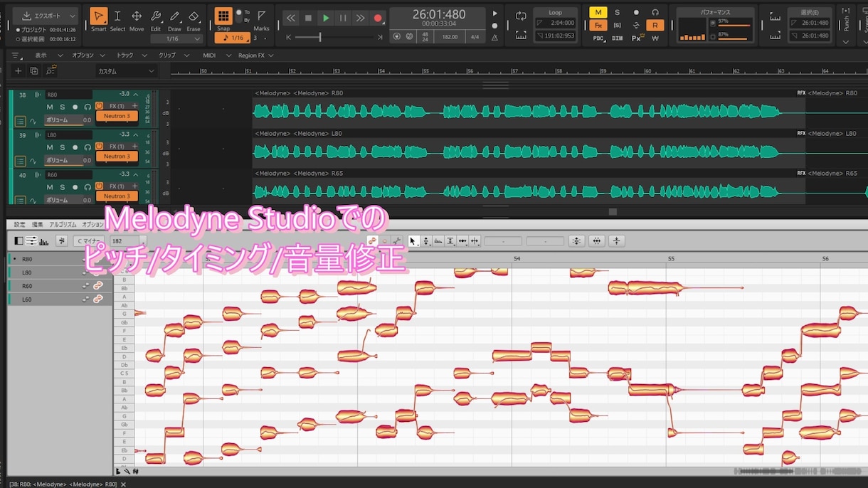Open the C マイナー scale dropdown in Melodyne
The width and height of the screenshot is (868, 488).
90,241
